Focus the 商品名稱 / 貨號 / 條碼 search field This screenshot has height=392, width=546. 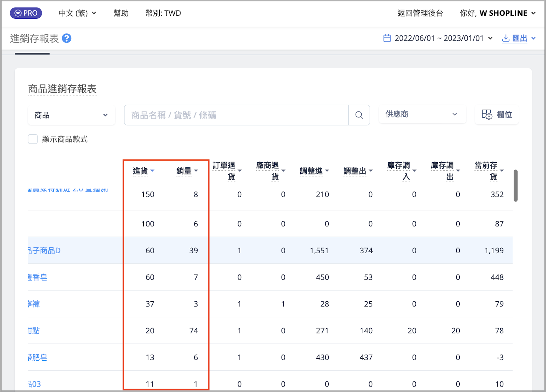point(236,115)
